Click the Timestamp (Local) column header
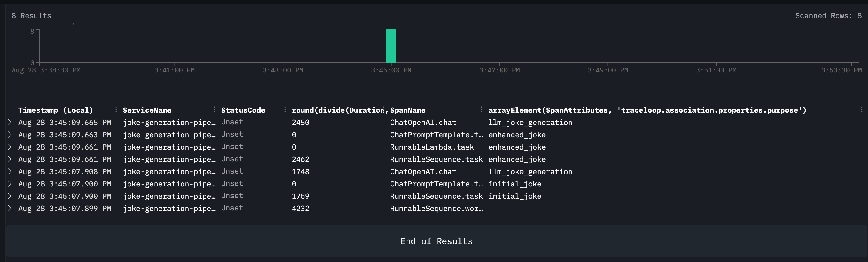The image size is (868, 262). click(x=55, y=110)
